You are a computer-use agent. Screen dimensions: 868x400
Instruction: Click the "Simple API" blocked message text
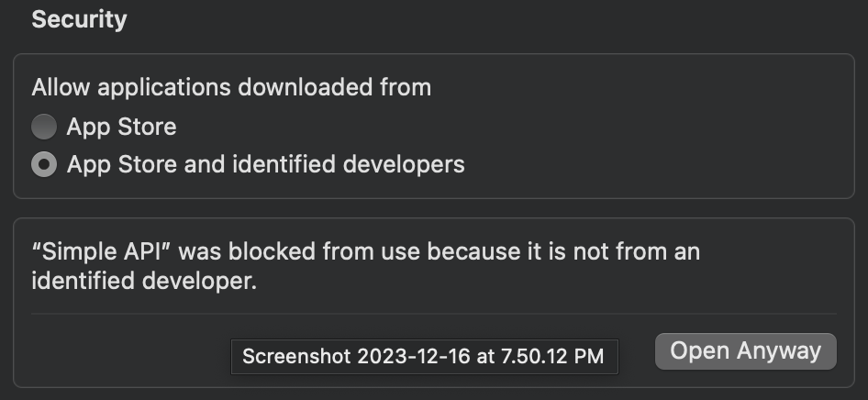(366, 266)
